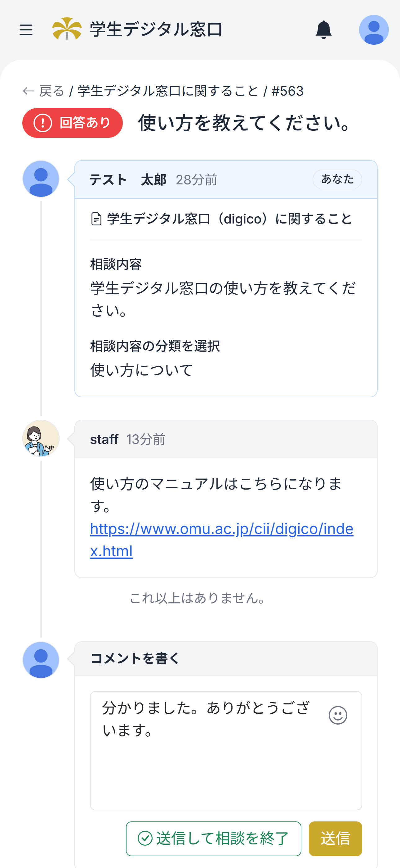Go back using the 戻る arrow link

tap(43, 91)
